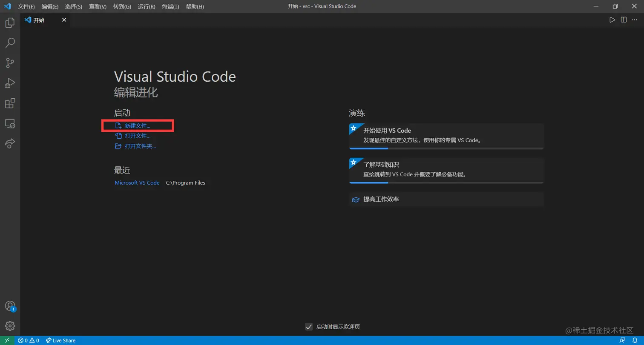Click the 新建文件... link

[132, 126]
